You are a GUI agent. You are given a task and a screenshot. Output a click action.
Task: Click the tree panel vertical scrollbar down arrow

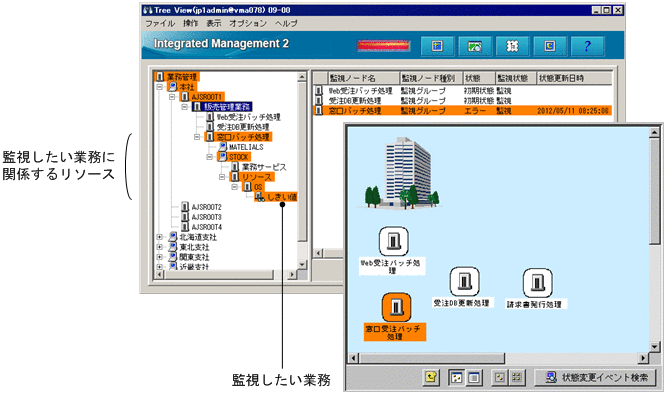(302, 264)
